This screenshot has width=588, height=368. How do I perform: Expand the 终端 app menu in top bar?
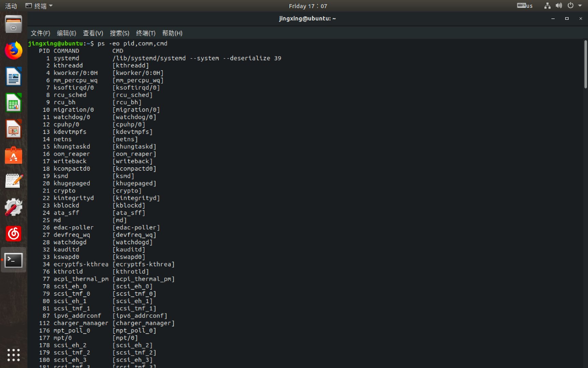click(39, 6)
